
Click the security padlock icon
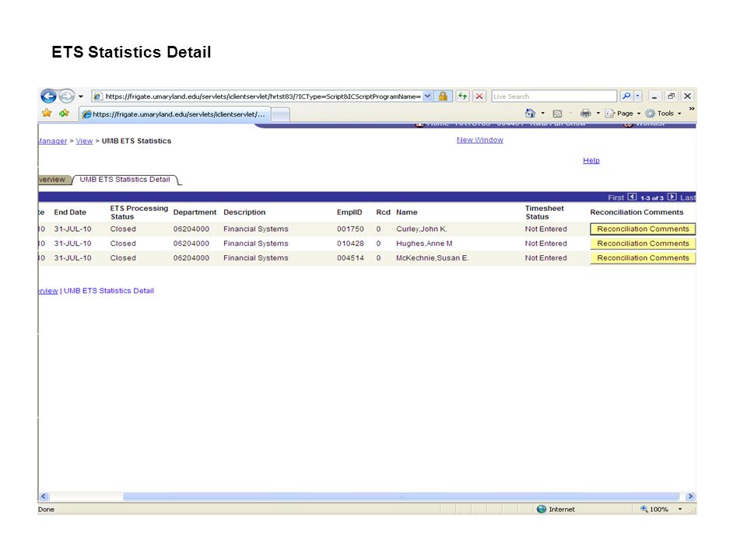443,96
